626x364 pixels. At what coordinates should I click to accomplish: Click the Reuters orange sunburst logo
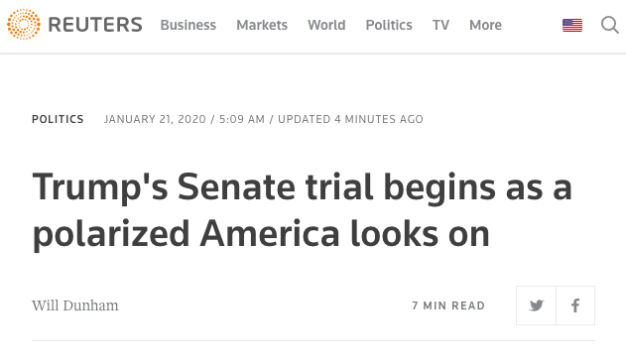pos(24,25)
